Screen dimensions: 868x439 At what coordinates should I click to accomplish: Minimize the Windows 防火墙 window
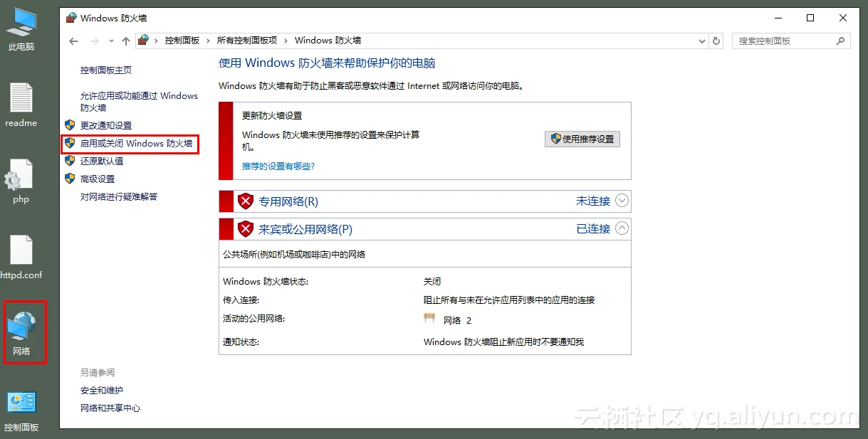777,18
